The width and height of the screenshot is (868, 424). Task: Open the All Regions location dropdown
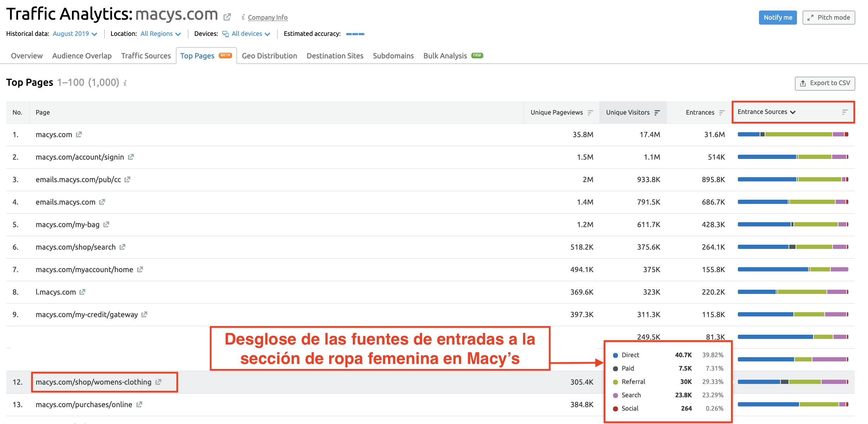pyautogui.click(x=160, y=34)
